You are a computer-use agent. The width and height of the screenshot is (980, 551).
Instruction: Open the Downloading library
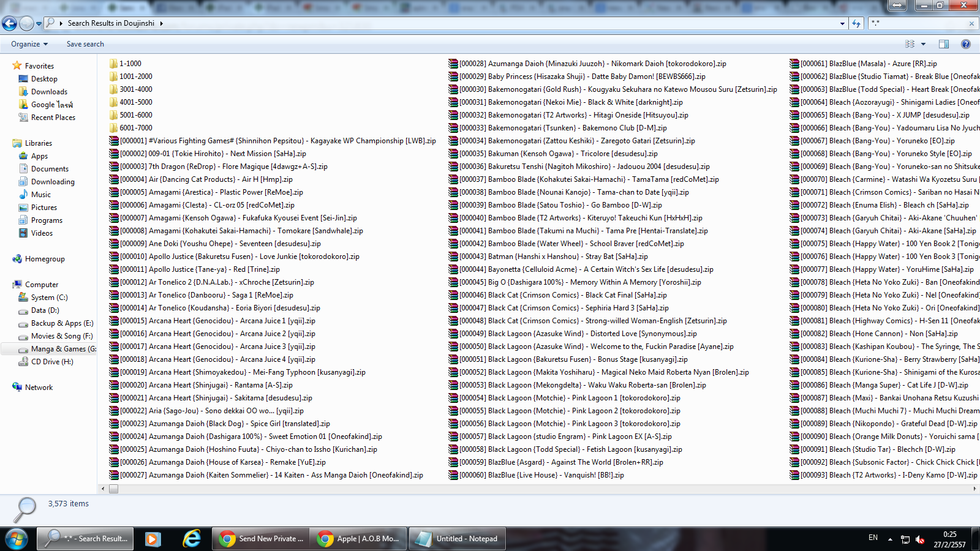click(53, 182)
